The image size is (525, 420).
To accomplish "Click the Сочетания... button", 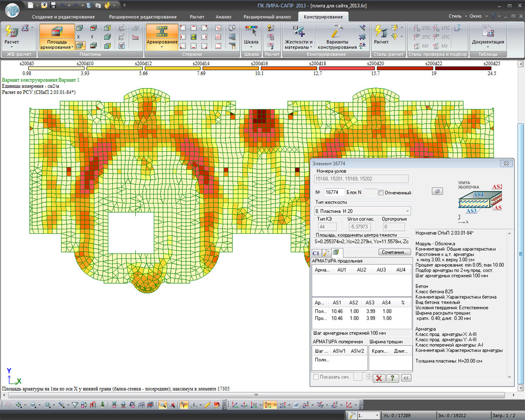I will [395, 252].
